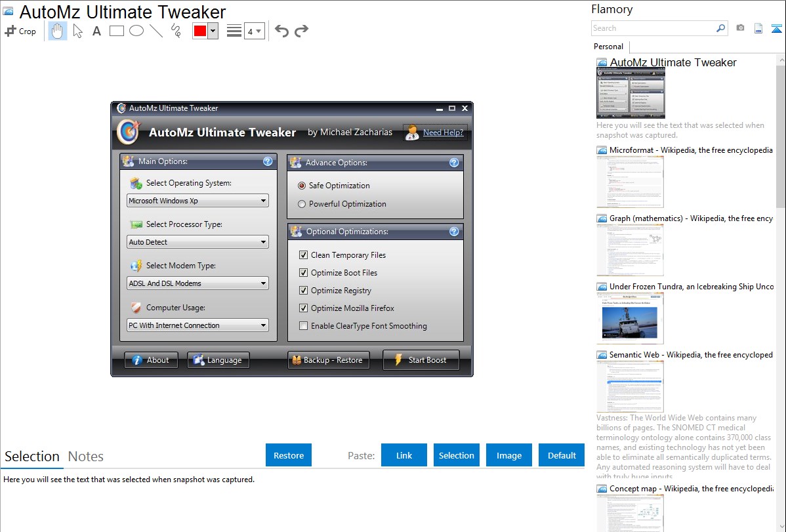Select the Crop tool

tap(20, 31)
